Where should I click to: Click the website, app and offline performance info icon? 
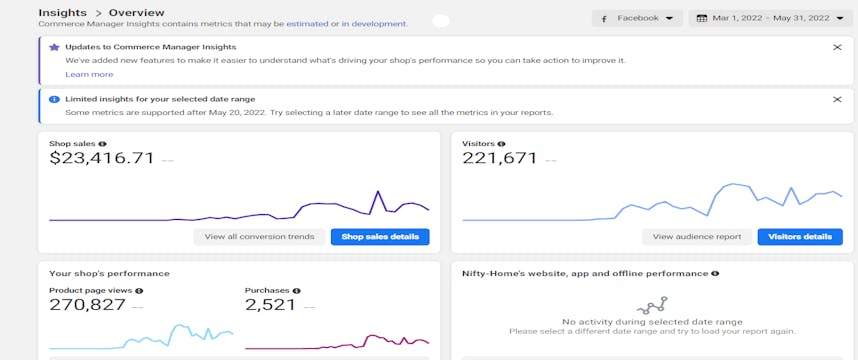pyautogui.click(x=715, y=274)
